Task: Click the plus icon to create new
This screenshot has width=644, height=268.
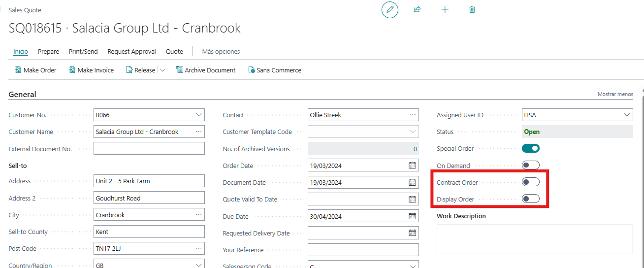Action: tap(445, 9)
